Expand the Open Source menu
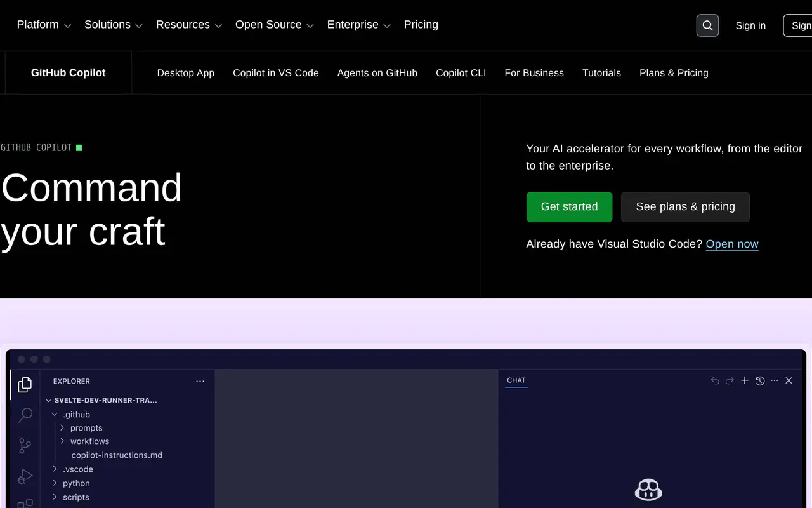This screenshot has width=812, height=508. [275, 25]
